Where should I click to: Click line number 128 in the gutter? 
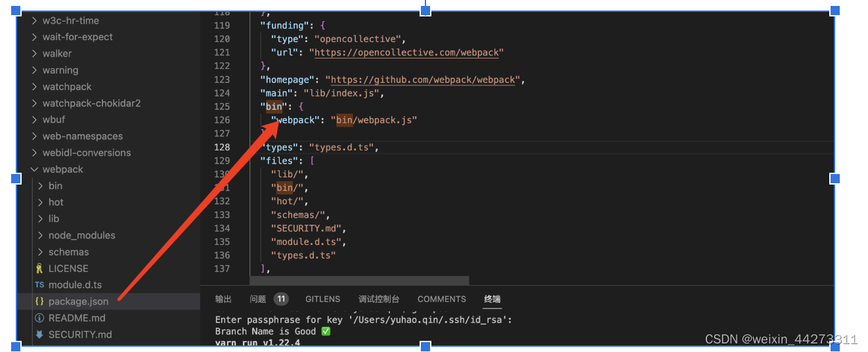222,147
